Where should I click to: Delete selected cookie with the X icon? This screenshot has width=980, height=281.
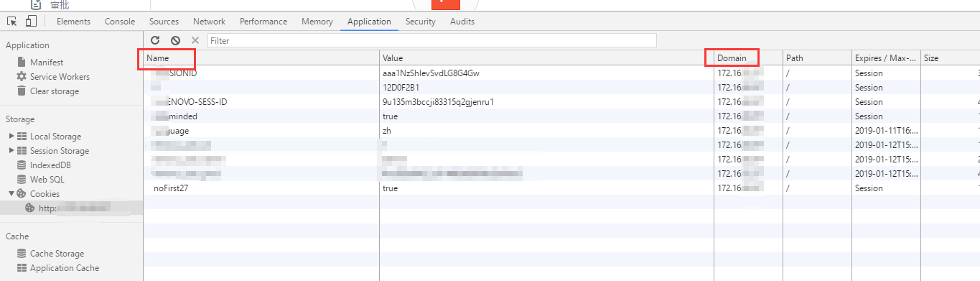[x=195, y=40]
